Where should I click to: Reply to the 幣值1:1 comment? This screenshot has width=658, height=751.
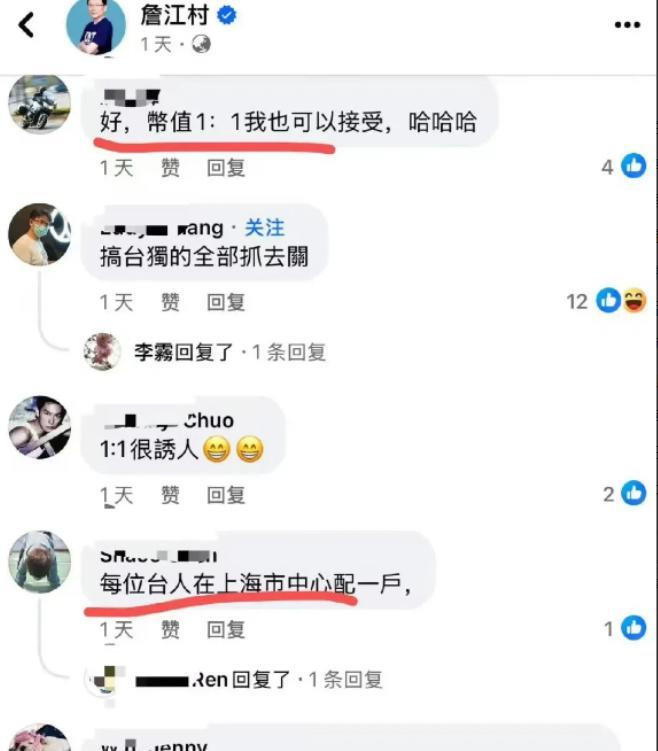pos(226,168)
